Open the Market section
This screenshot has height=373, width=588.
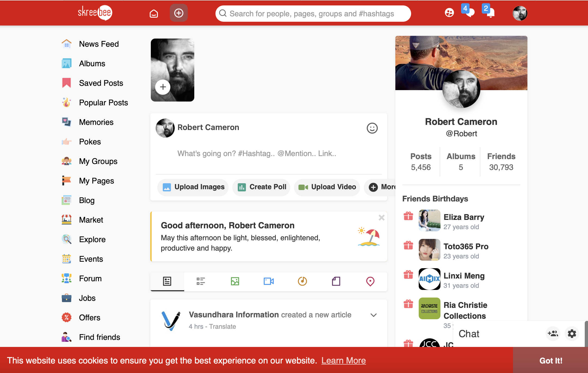click(x=91, y=220)
